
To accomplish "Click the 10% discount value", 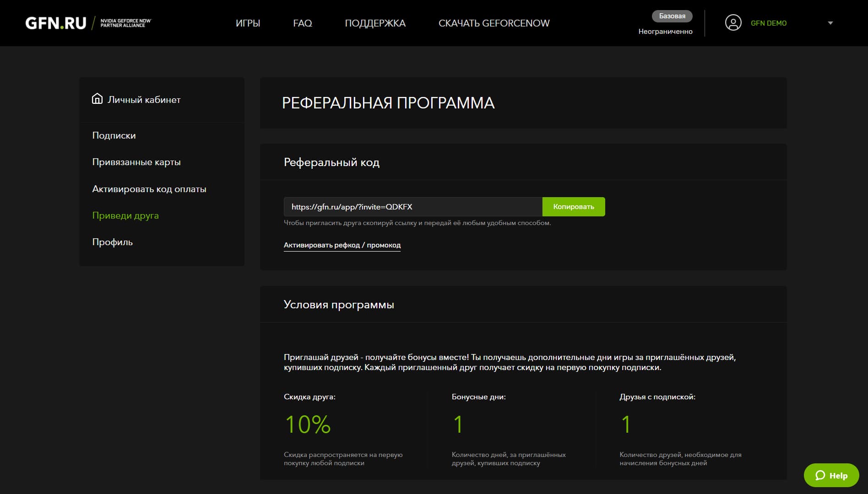I will point(308,424).
